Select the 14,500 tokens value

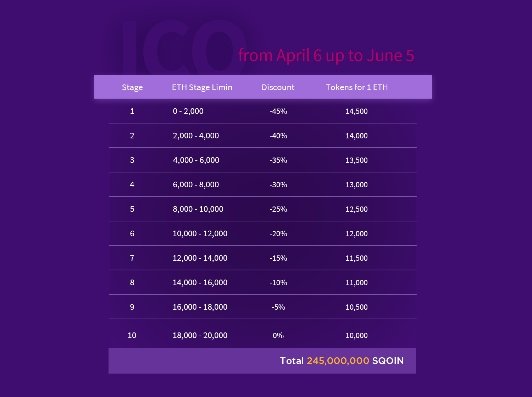356,111
